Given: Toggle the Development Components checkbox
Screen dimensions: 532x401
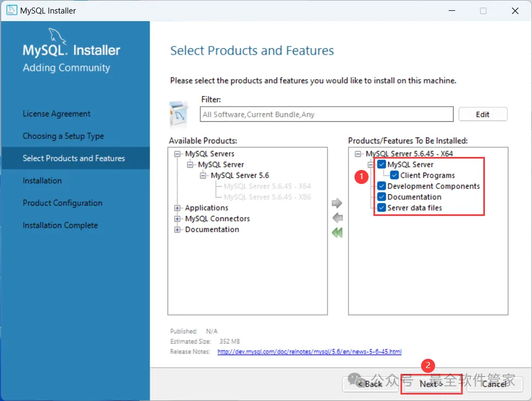Looking at the screenshot, I should click(x=382, y=186).
